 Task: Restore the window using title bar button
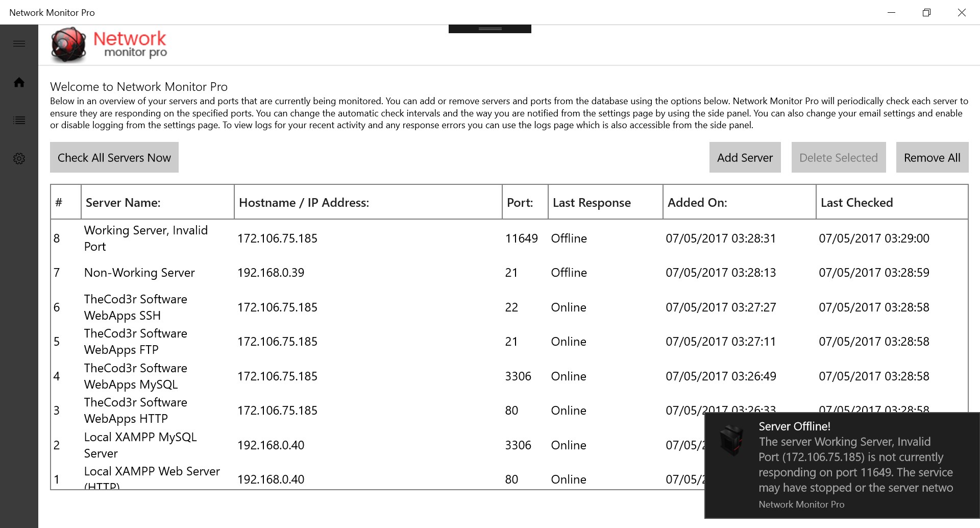(926, 12)
